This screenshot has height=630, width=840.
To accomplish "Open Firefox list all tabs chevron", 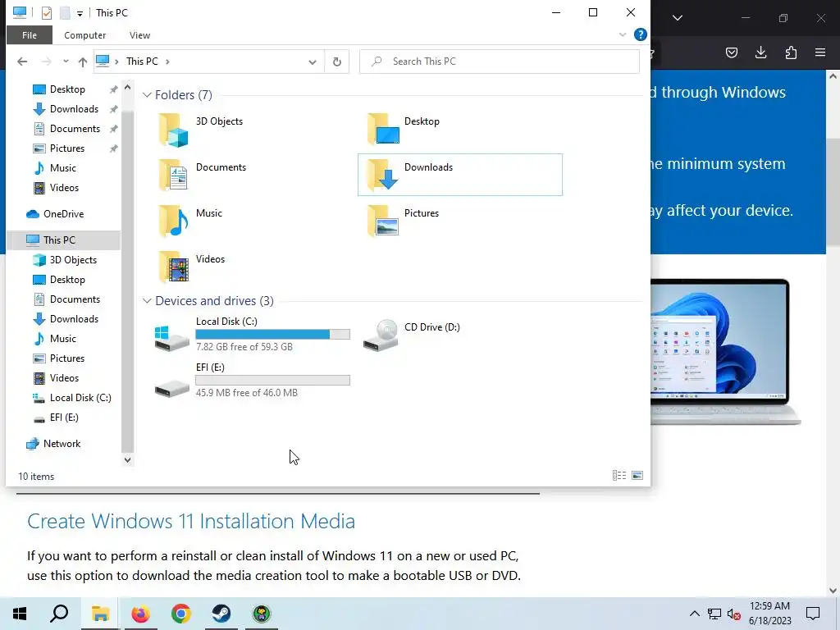I will point(678,18).
